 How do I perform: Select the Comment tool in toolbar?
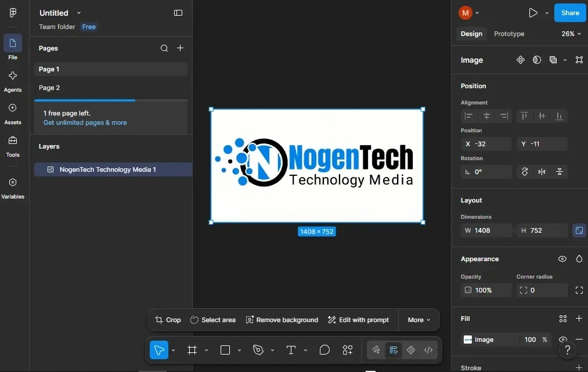tap(324, 350)
